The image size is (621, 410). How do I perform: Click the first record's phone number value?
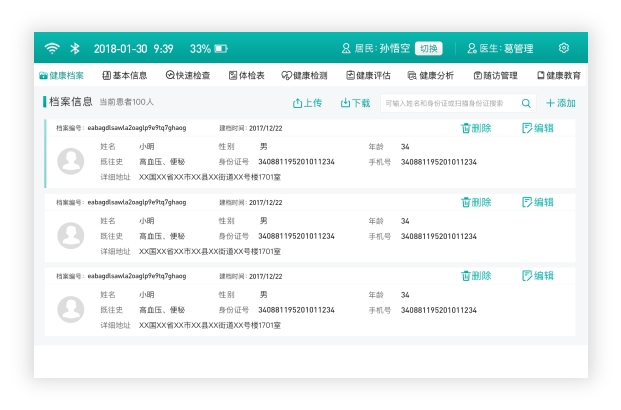pos(439,162)
